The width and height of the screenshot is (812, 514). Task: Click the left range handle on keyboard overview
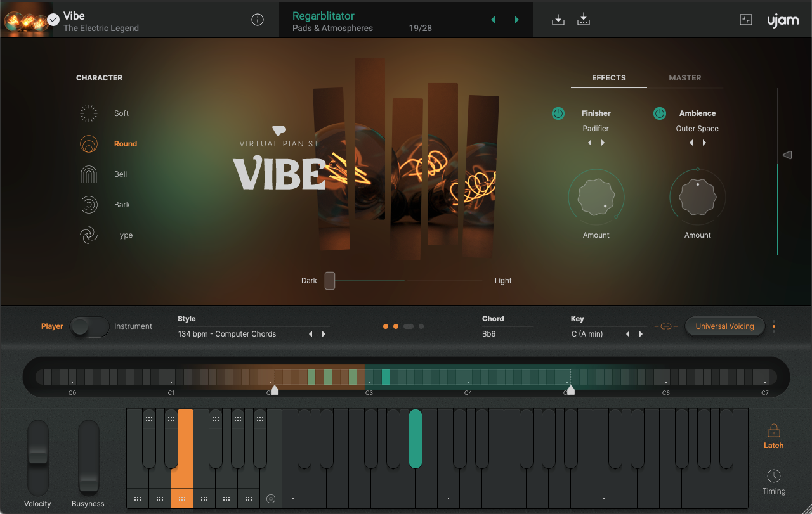pyautogui.click(x=275, y=390)
